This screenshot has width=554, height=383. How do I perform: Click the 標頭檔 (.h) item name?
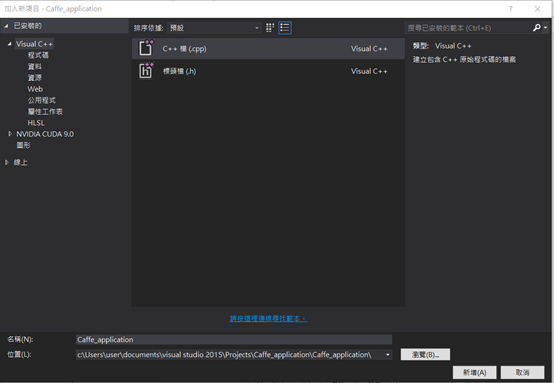coord(179,71)
